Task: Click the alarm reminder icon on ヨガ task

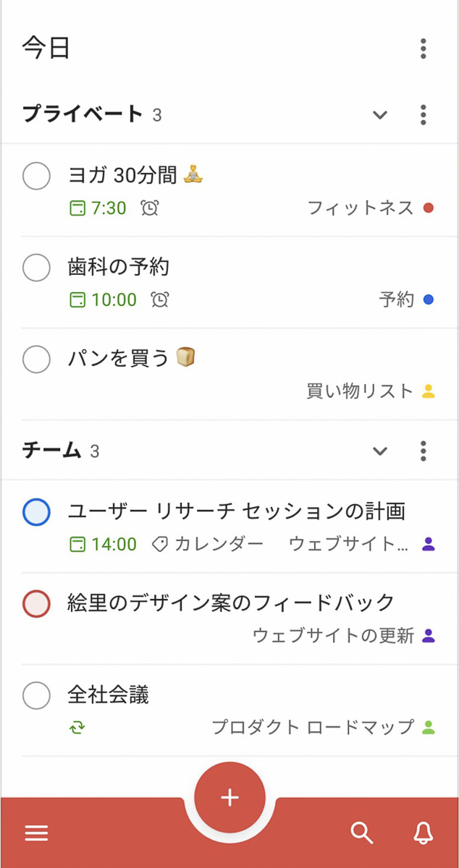Action: (x=150, y=208)
